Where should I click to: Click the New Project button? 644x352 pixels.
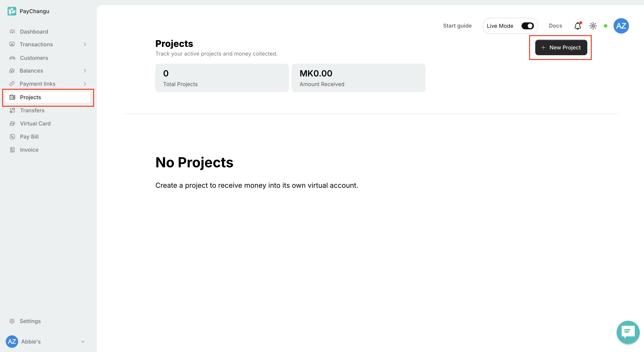click(561, 47)
